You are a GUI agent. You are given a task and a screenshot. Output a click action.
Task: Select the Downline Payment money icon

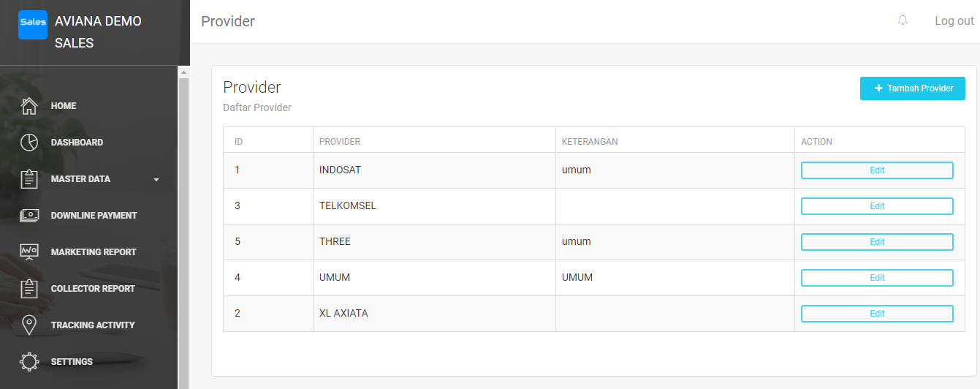tap(29, 216)
